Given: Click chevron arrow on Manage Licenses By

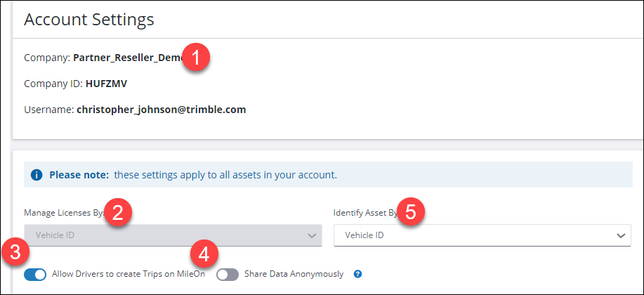Looking at the screenshot, I should click(313, 235).
